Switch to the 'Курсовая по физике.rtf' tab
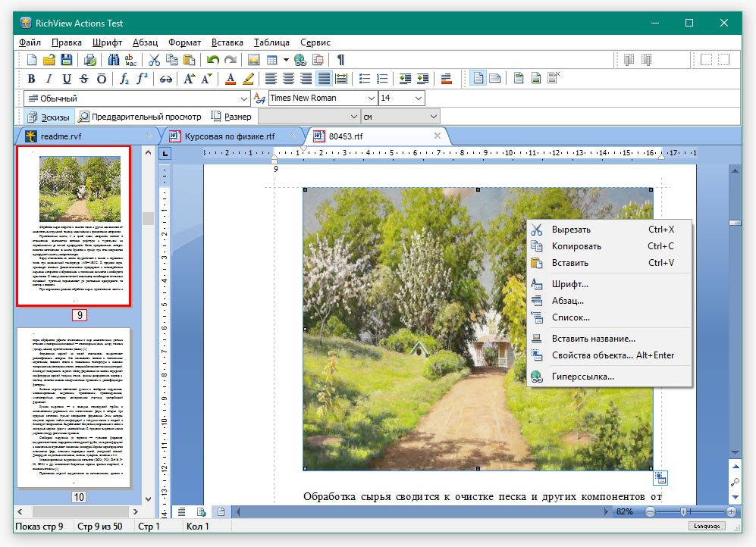The width and height of the screenshot is (756, 547). pos(229,136)
